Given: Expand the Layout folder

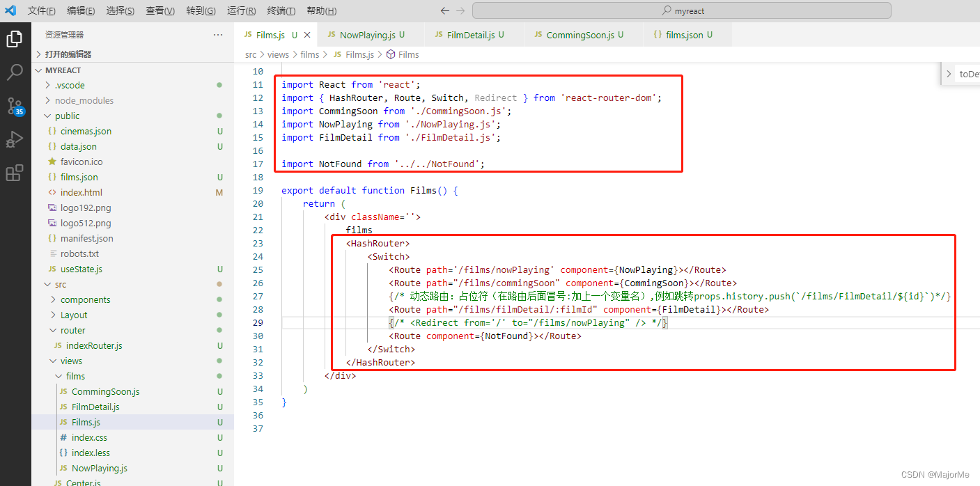Looking at the screenshot, I should click(132, 315).
